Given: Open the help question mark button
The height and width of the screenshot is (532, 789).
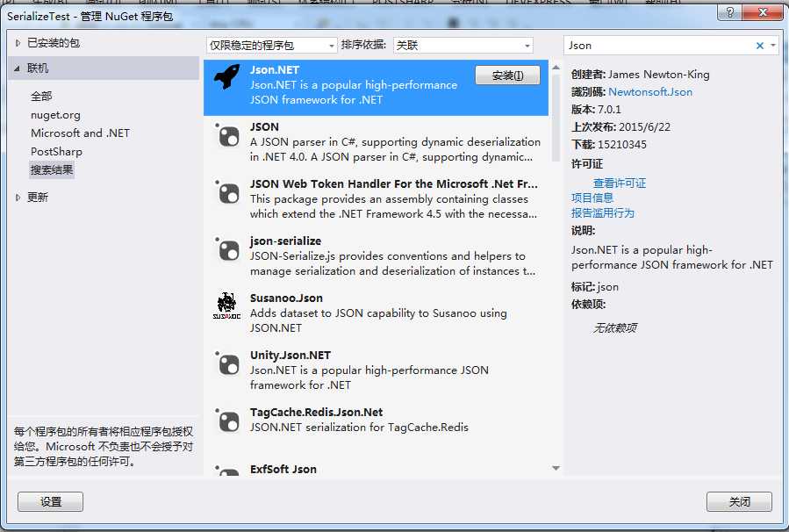Looking at the screenshot, I should (729, 12).
